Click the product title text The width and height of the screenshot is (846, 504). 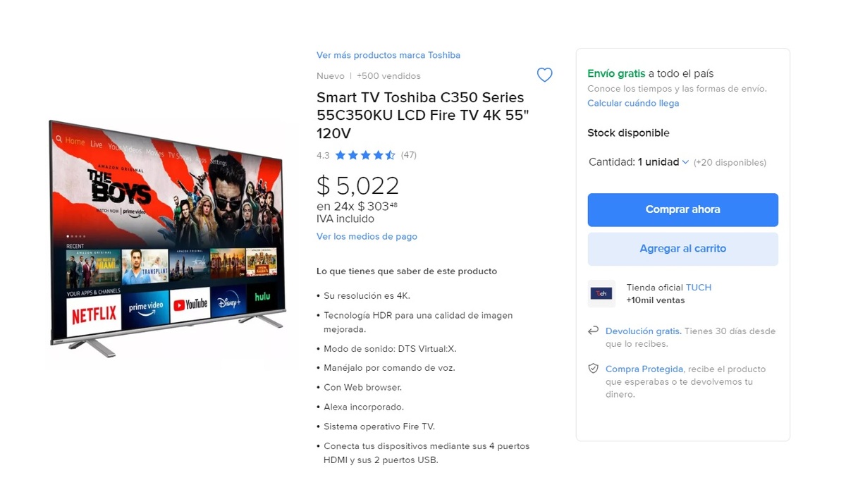(420, 115)
